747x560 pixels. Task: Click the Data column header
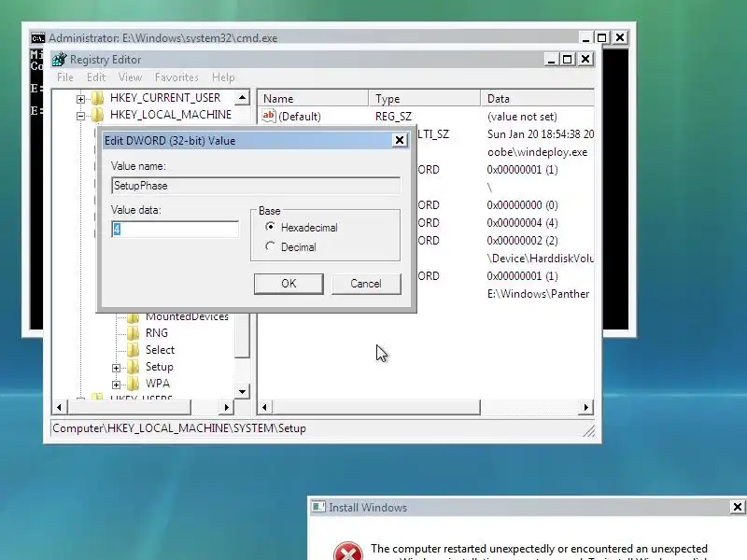pos(538,99)
